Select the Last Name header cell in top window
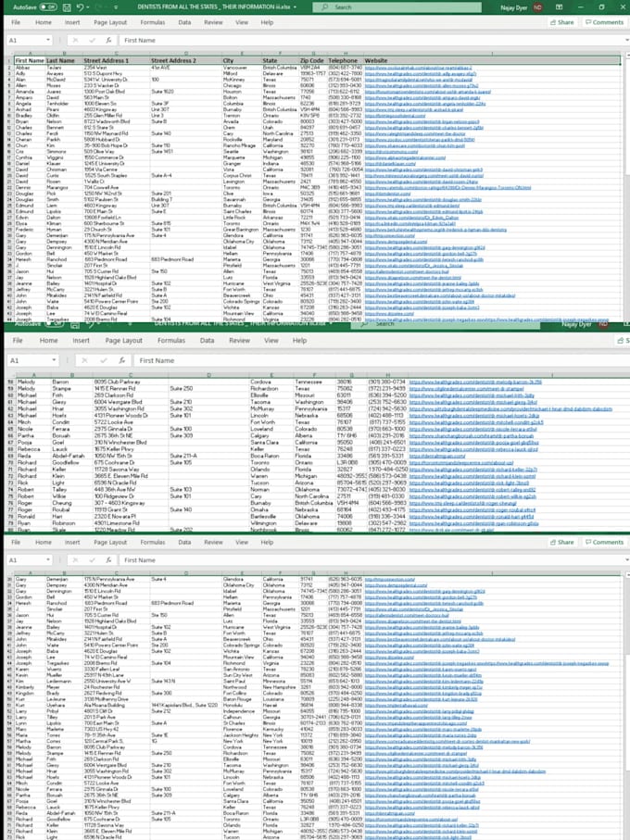 tap(64, 60)
